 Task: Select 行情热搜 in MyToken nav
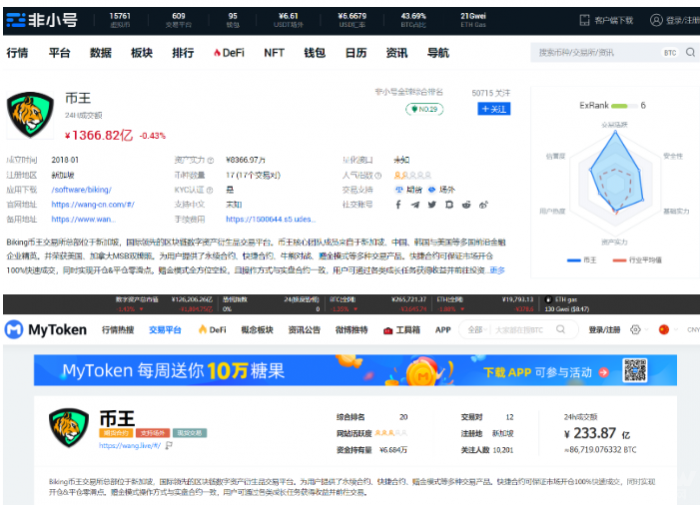pyautogui.click(x=118, y=330)
